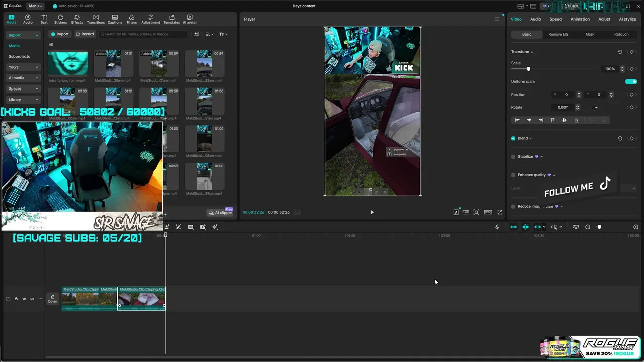Viewport: 644px width, 362px height.
Task: Align the clip horizontally centered
Action: [529, 120]
